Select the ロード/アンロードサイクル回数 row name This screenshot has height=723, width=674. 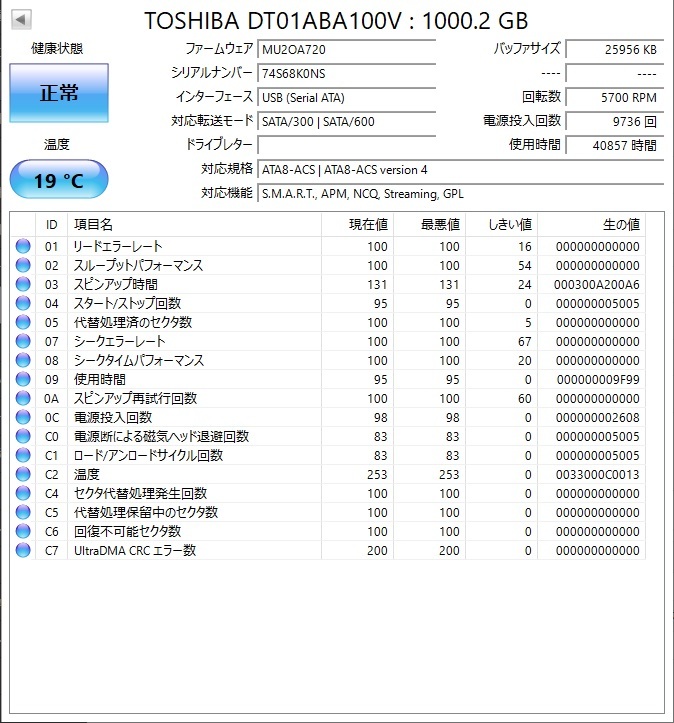[x=148, y=455]
